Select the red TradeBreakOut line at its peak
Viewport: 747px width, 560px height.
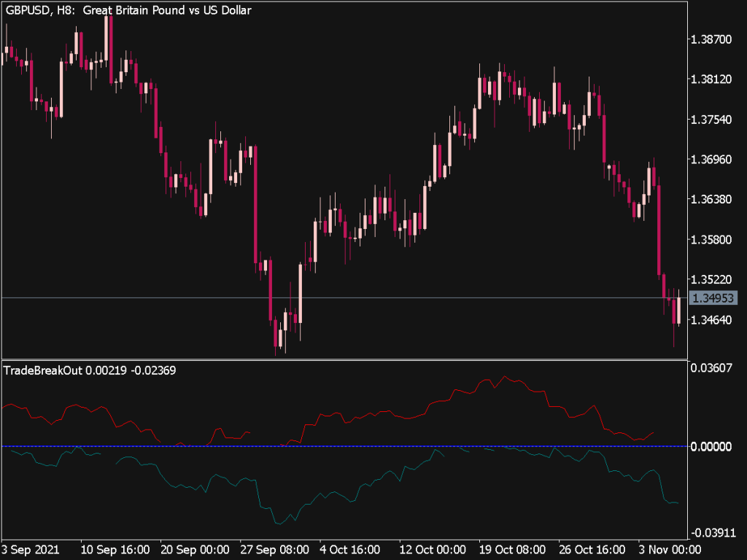(504, 377)
